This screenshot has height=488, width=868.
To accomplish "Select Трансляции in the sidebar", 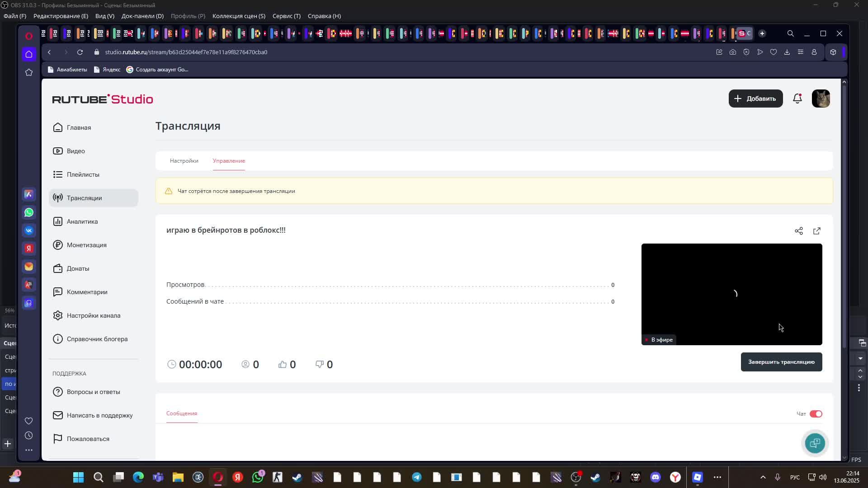I will [94, 198].
